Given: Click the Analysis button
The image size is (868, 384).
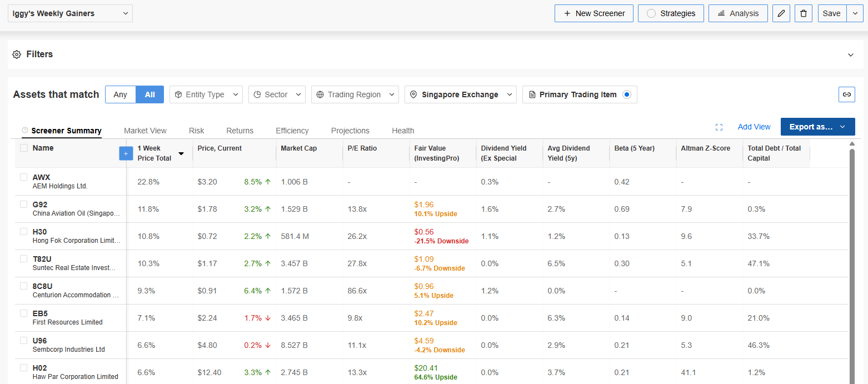Looking at the screenshot, I should 738,13.
